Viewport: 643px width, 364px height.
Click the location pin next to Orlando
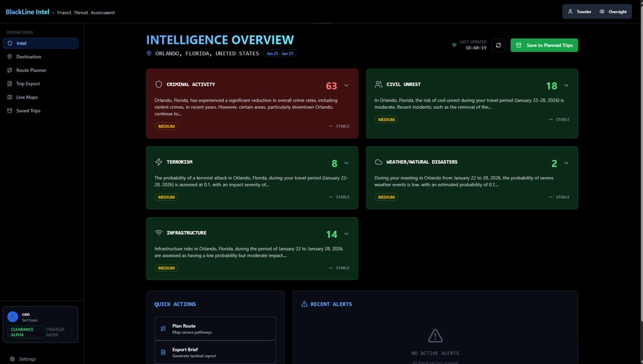(149, 53)
